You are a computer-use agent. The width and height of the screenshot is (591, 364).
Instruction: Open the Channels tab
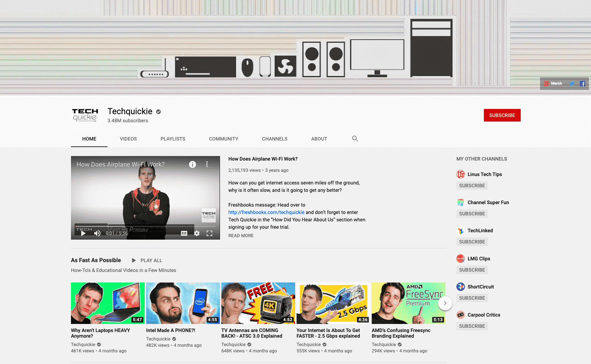(x=275, y=139)
